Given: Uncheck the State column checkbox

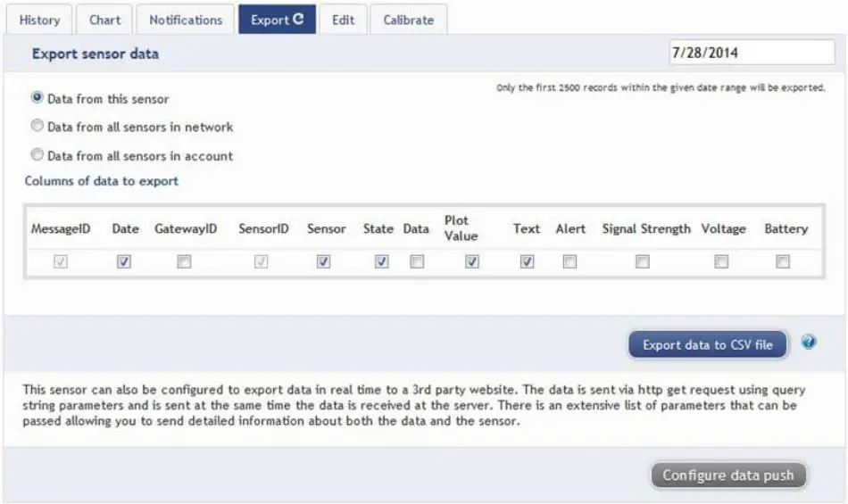Looking at the screenshot, I should (381, 262).
